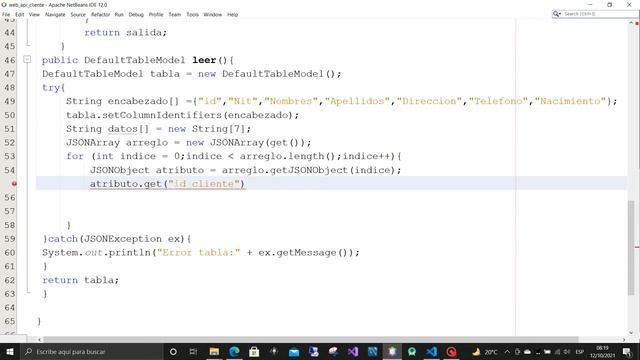
Task: Open Task View on the taskbar
Action: point(193,351)
